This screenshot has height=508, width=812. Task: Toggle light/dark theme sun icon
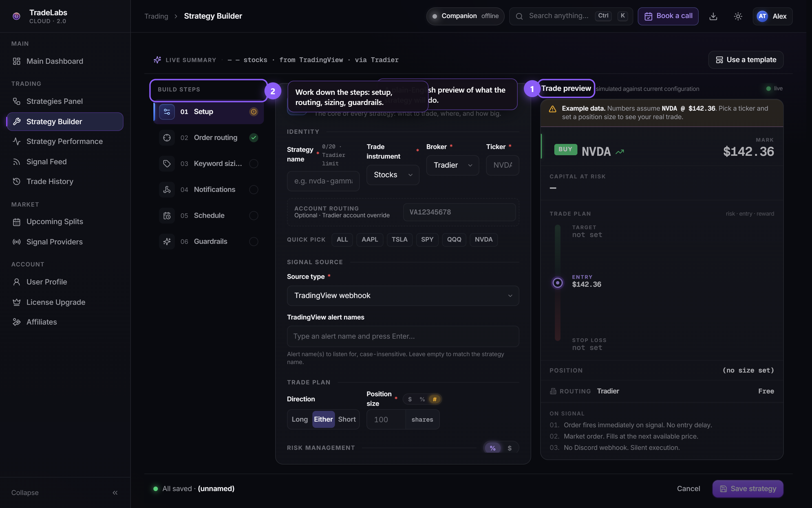[x=738, y=16]
